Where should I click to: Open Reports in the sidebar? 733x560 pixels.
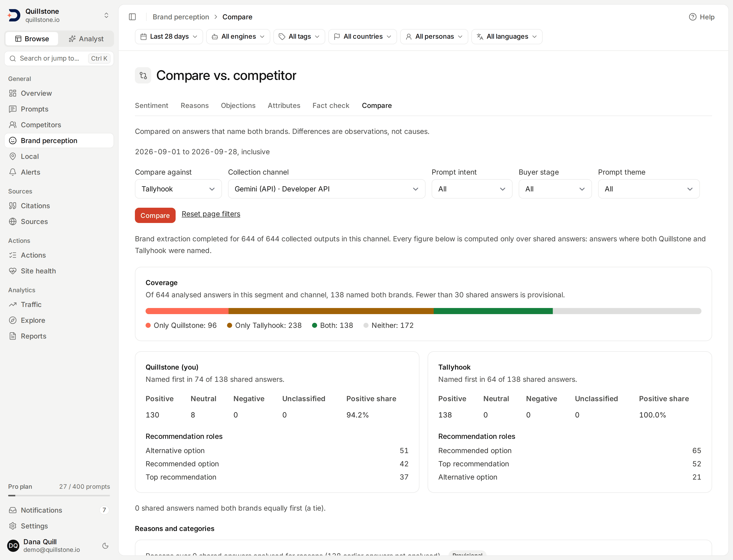click(59, 336)
